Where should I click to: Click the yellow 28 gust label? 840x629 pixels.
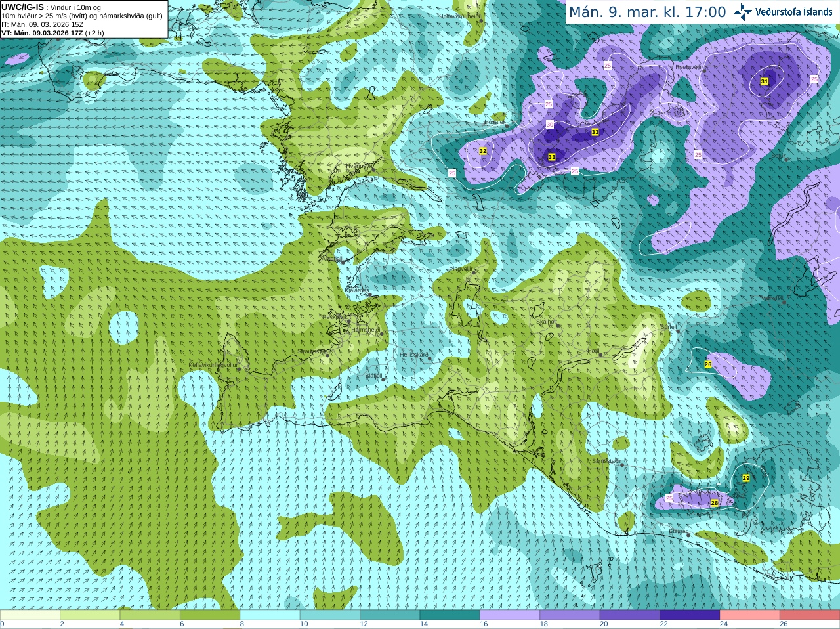[x=715, y=503]
